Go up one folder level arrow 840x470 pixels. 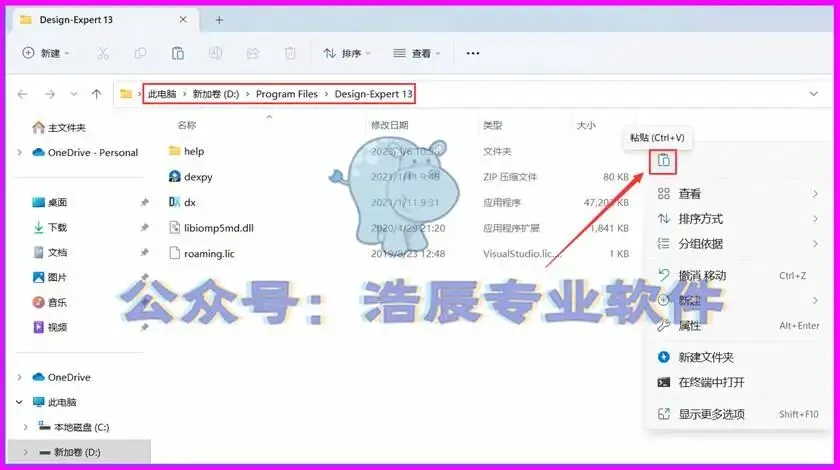pos(96,94)
